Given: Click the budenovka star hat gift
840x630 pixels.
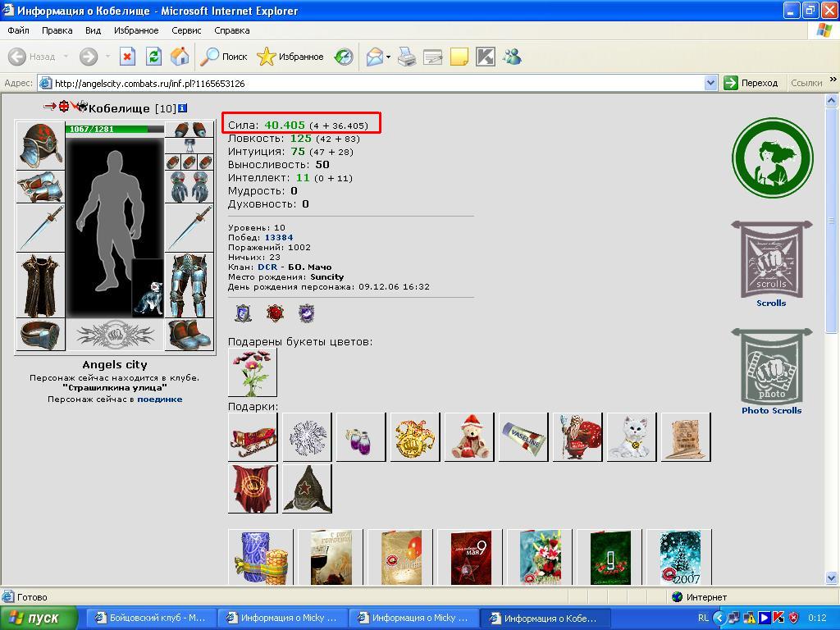Looking at the screenshot, I should click(307, 489).
